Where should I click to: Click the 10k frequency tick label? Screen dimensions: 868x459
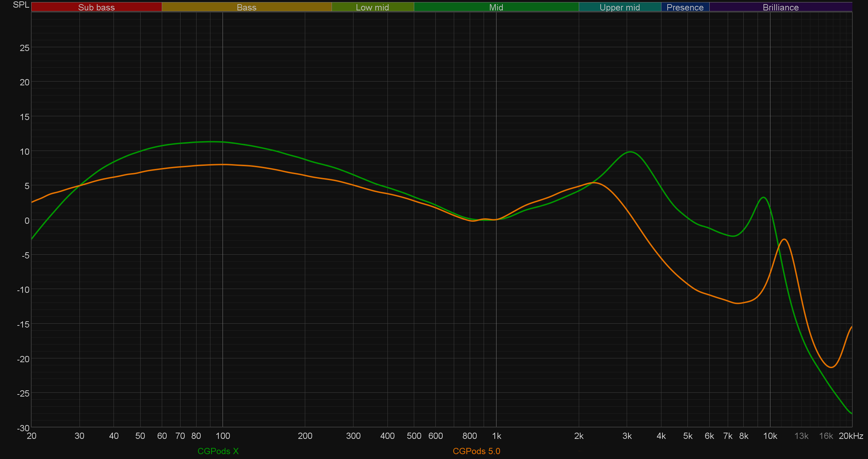pyautogui.click(x=770, y=436)
